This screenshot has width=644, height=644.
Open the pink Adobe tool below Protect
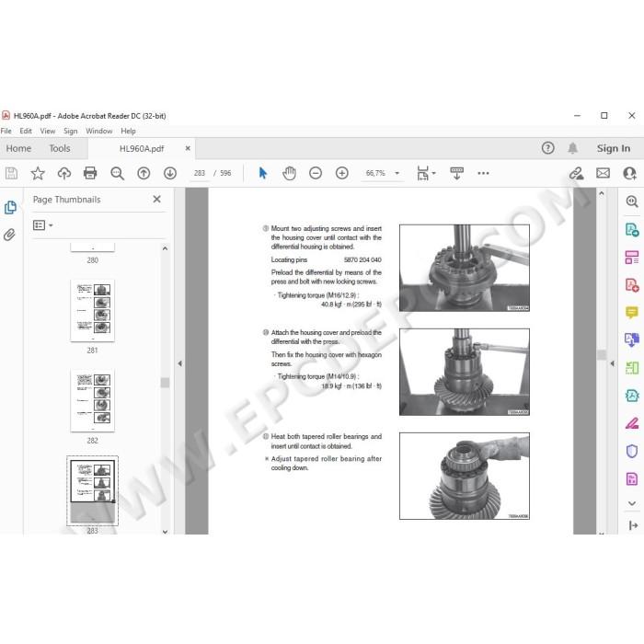(x=632, y=478)
